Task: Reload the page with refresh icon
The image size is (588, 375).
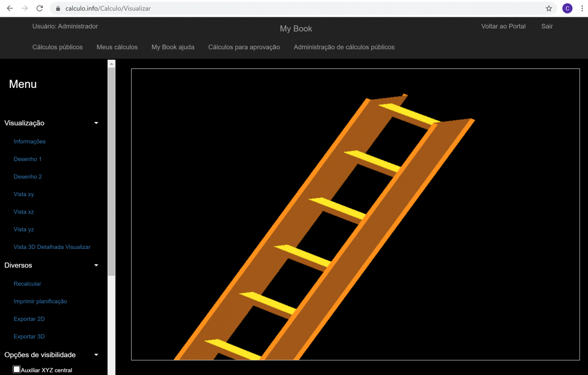Action: [x=39, y=8]
